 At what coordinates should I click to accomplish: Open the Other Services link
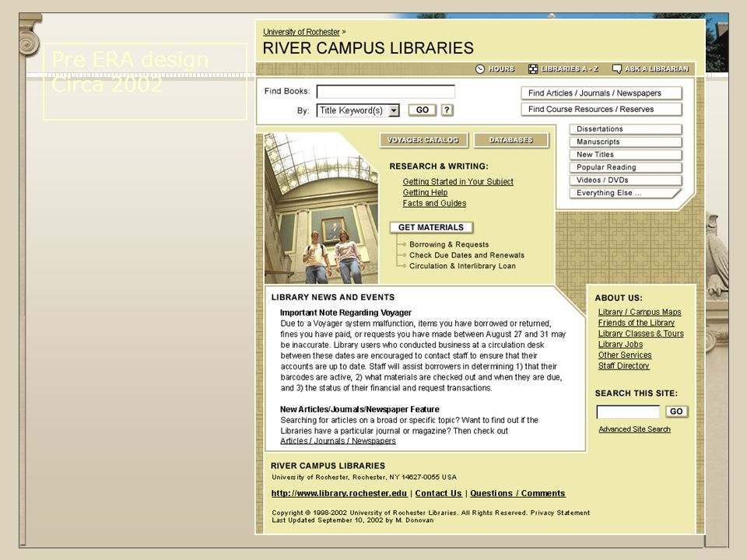(x=625, y=355)
